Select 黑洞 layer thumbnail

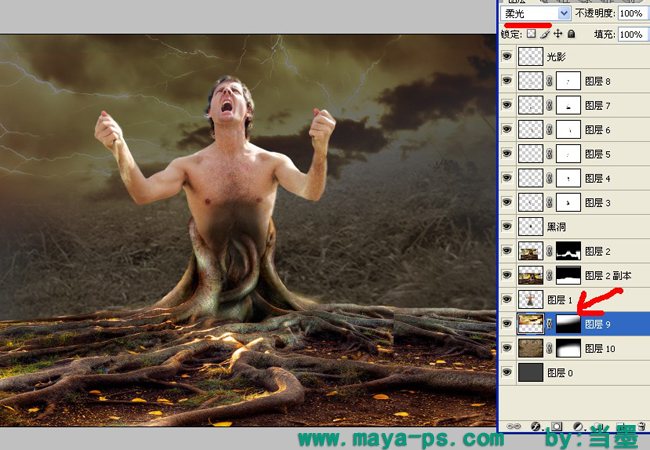click(x=531, y=227)
